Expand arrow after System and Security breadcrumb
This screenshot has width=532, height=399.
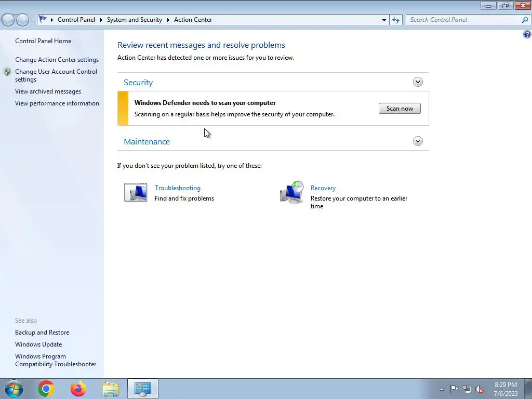(168, 20)
